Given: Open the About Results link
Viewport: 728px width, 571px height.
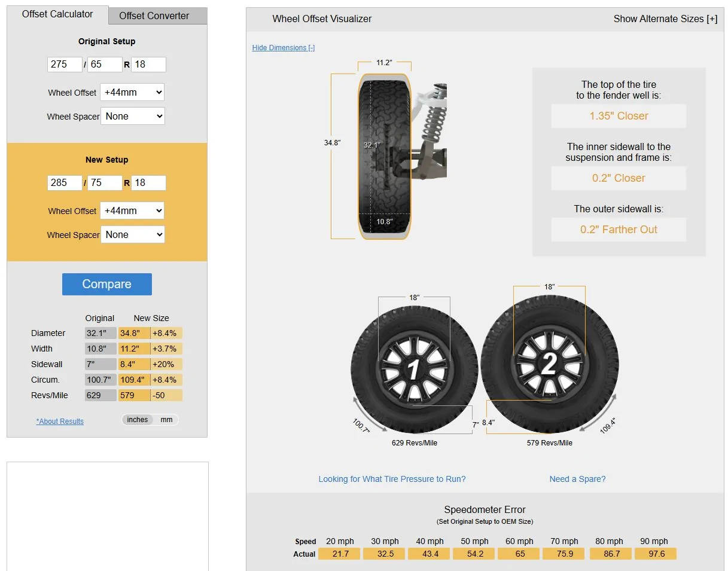Looking at the screenshot, I should [x=59, y=421].
